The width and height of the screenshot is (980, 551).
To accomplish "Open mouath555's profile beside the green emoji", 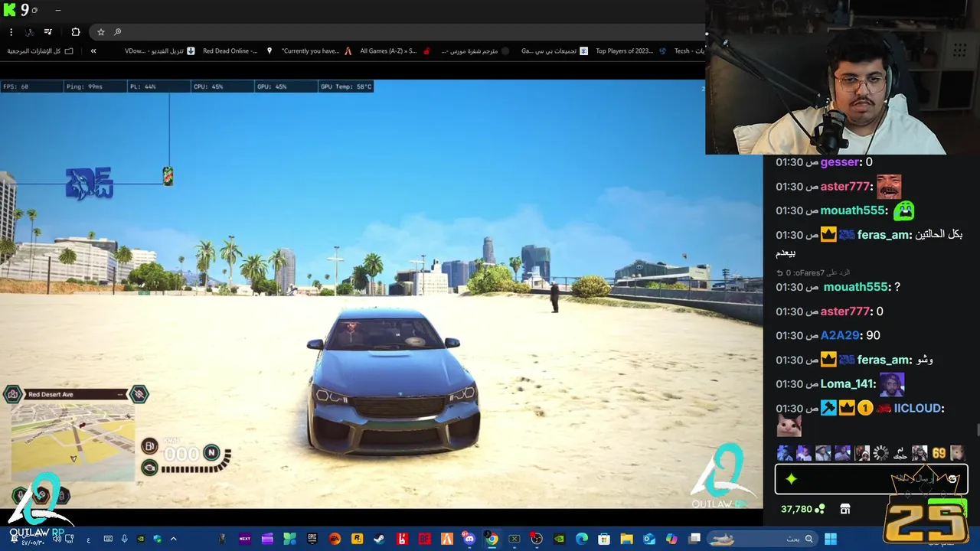I will point(854,210).
